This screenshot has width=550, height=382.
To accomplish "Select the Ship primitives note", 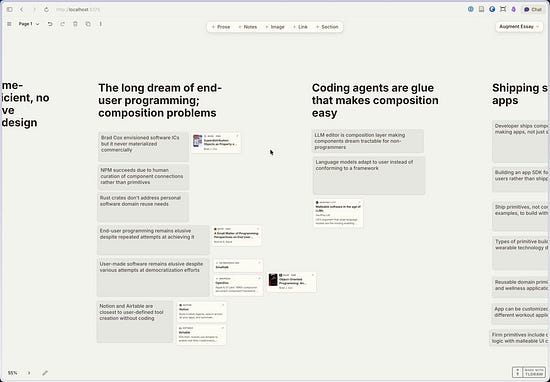I will 521,216.
